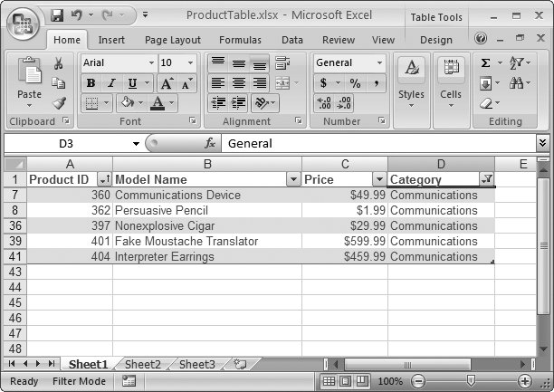
Task: Open the Table Tools Design tab
Action: point(436,40)
